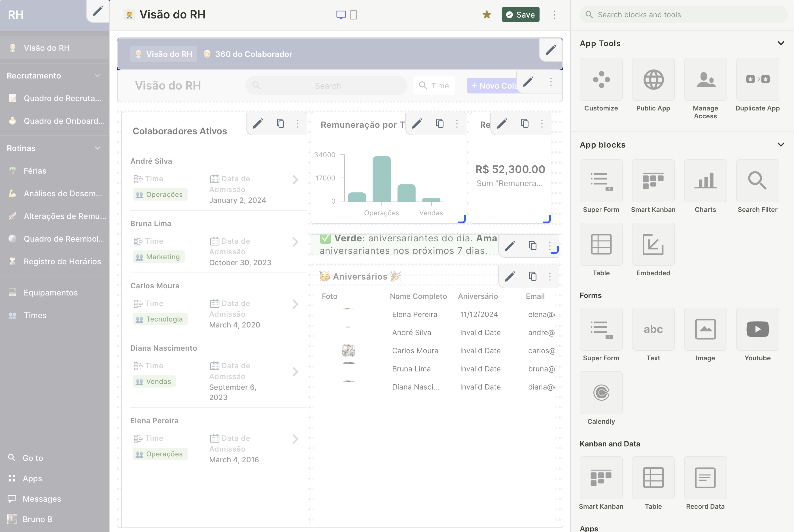Screen dimensions: 794x532
Task: Click the Save button
Action: [x=520, y=15]
